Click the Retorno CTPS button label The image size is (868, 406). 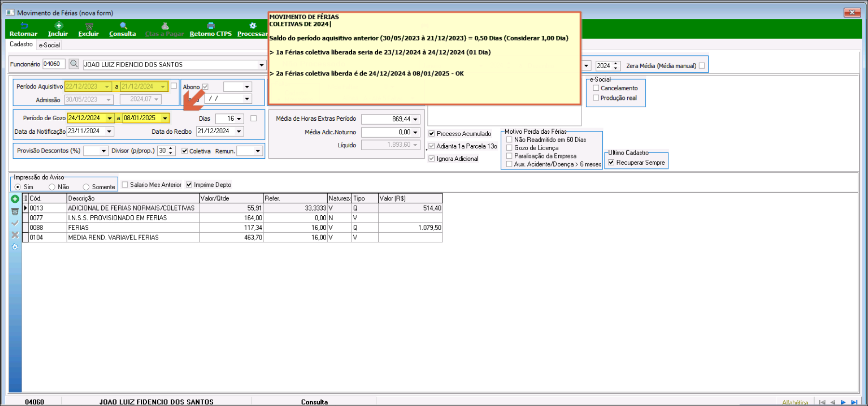click(211, 34)
